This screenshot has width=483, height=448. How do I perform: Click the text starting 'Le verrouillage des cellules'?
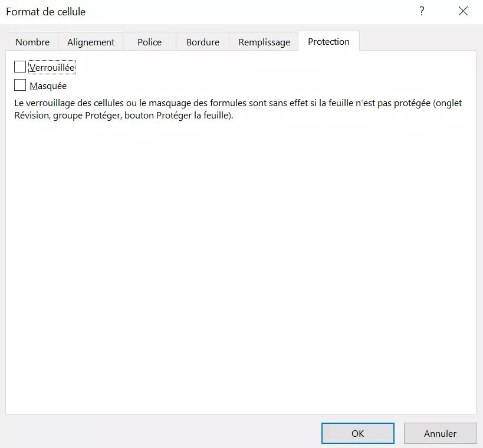(x=238, y=109)
